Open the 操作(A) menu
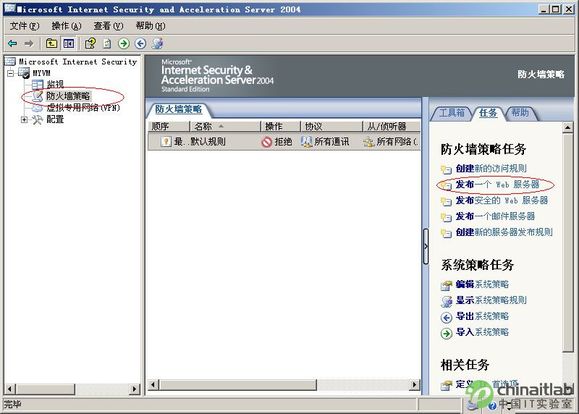This screenshot has height=414, width=579. pyautogui.click(x=66, y=26)
